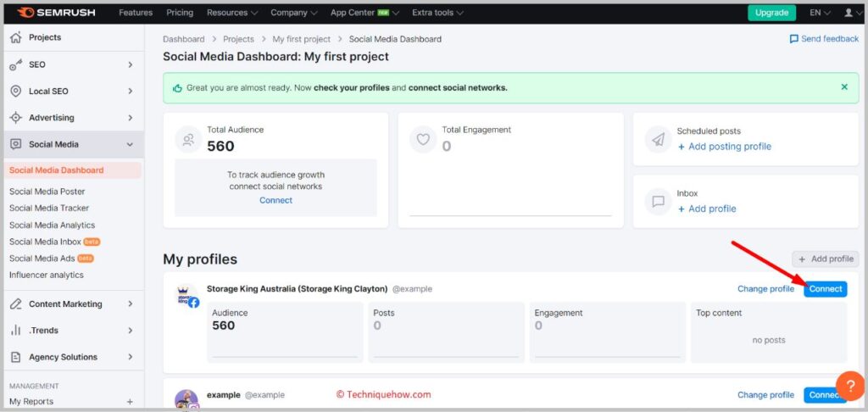Open Influencer analytics
868x412 pixels.
pyautogui.click(x=47, y=276)
